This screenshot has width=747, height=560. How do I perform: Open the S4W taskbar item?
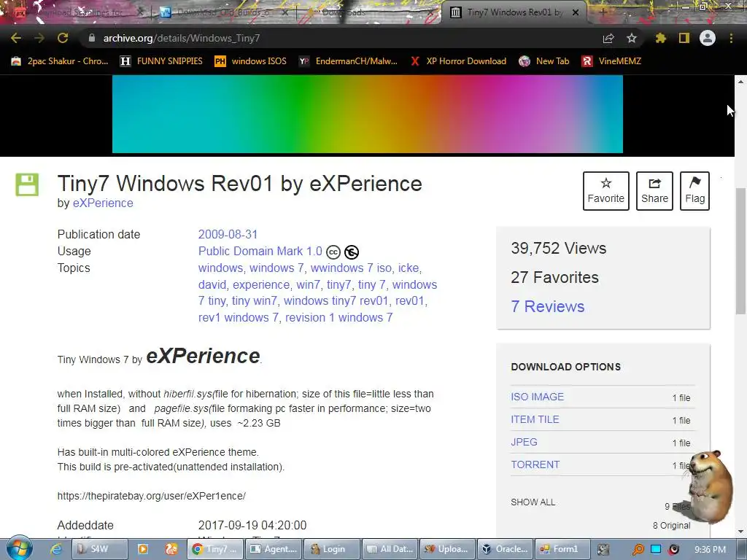pos(99,549)
